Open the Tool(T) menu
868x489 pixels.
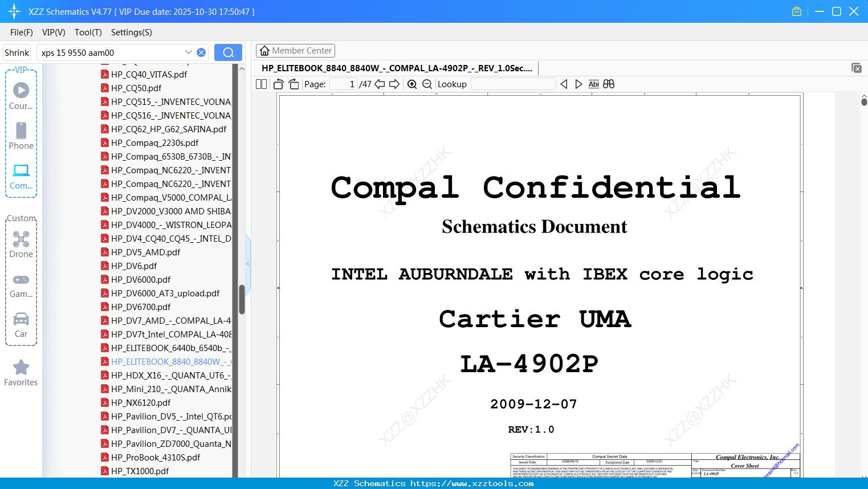pos(88,32)
